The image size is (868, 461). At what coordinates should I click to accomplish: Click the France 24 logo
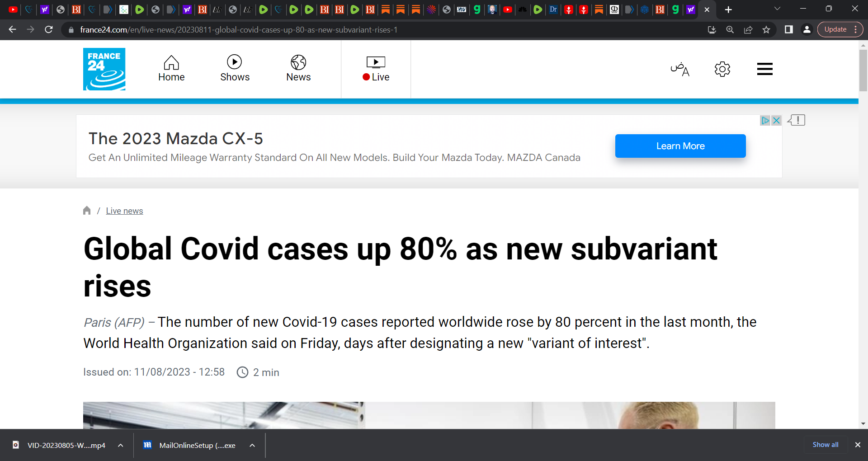pos(104,69)
